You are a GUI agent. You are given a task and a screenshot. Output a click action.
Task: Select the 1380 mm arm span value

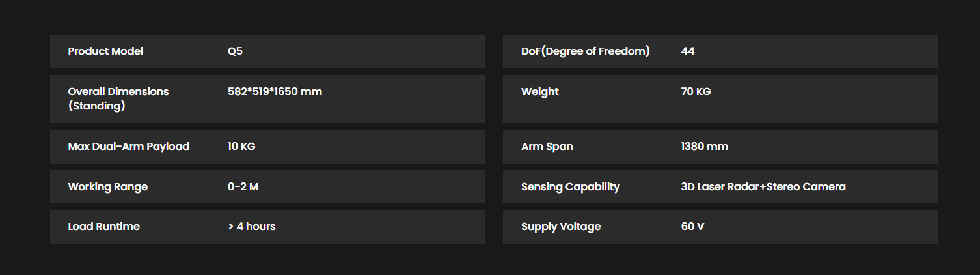(704, 147)
